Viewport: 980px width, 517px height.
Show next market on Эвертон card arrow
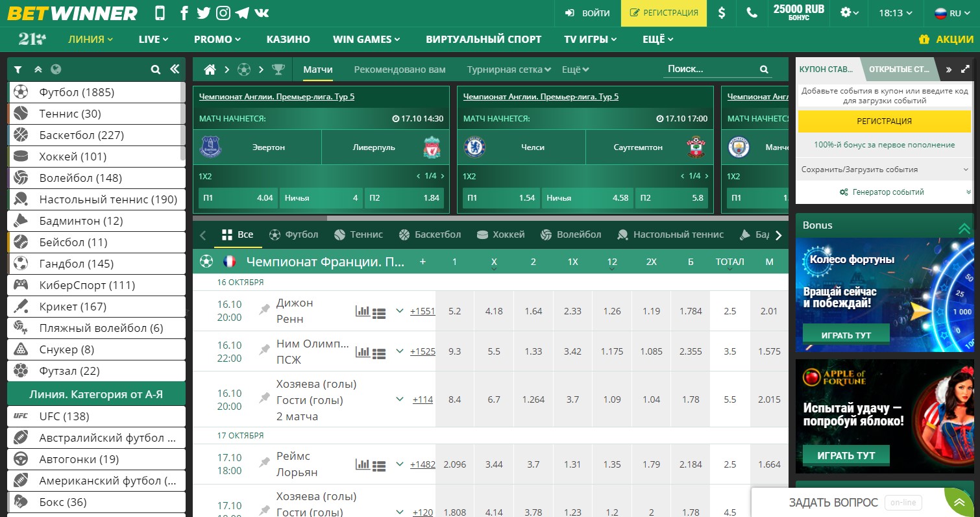(x=443, y=176)
